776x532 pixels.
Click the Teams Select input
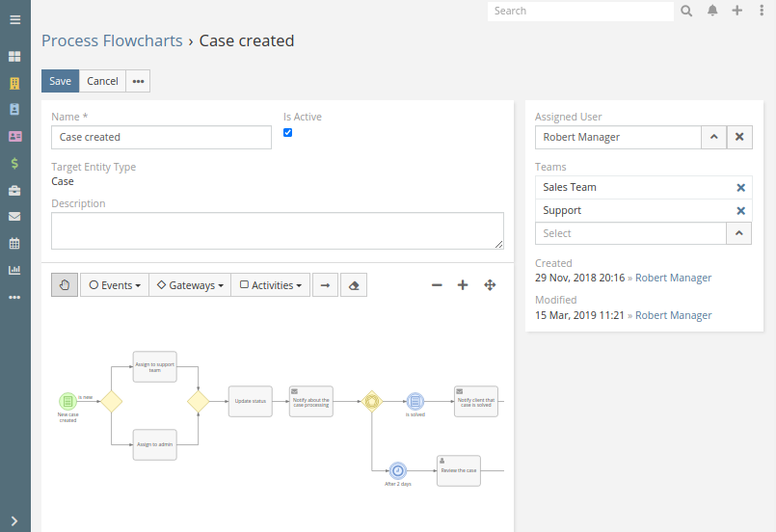tap(631, 233)
